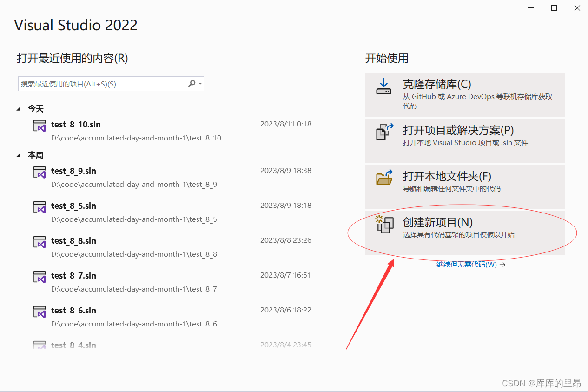Click the Visual Studio 2022 title
588x392 pixels.
(76, 25)
